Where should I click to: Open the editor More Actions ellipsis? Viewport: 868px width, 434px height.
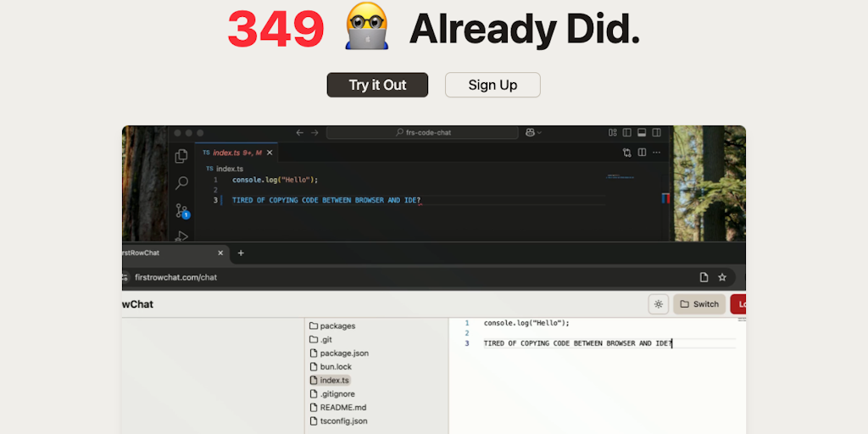(x=657, y=153)
